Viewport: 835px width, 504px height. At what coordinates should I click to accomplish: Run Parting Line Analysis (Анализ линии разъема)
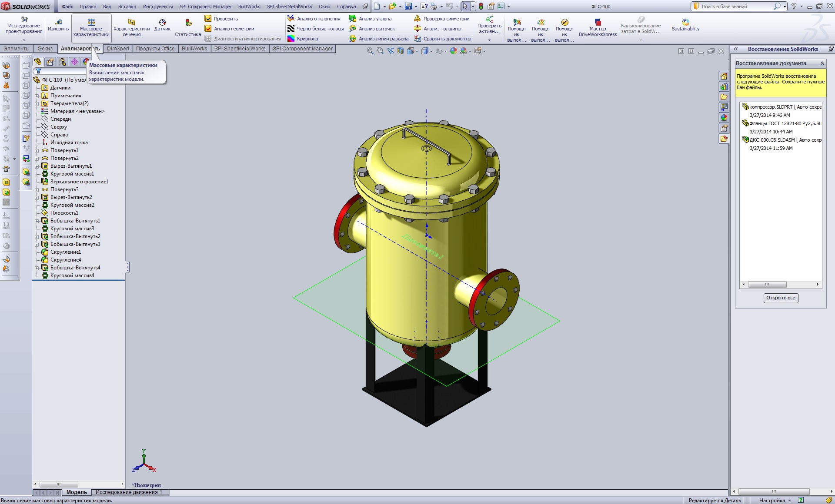click(379, 39)
